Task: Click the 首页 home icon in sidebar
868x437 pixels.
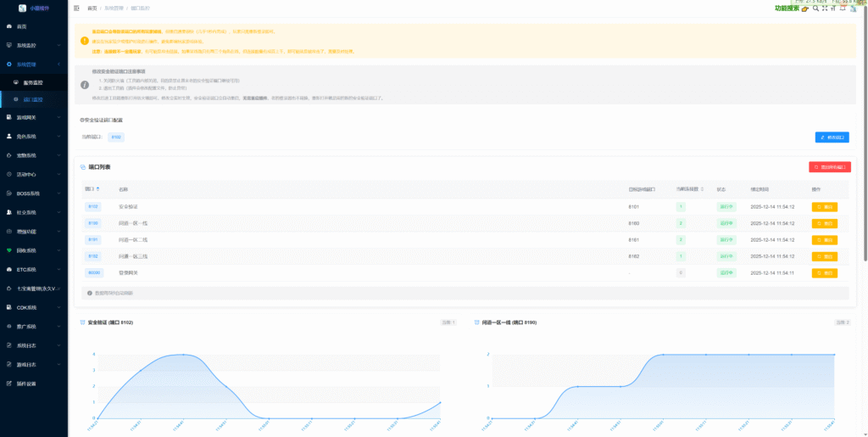Action: (9, 26)
